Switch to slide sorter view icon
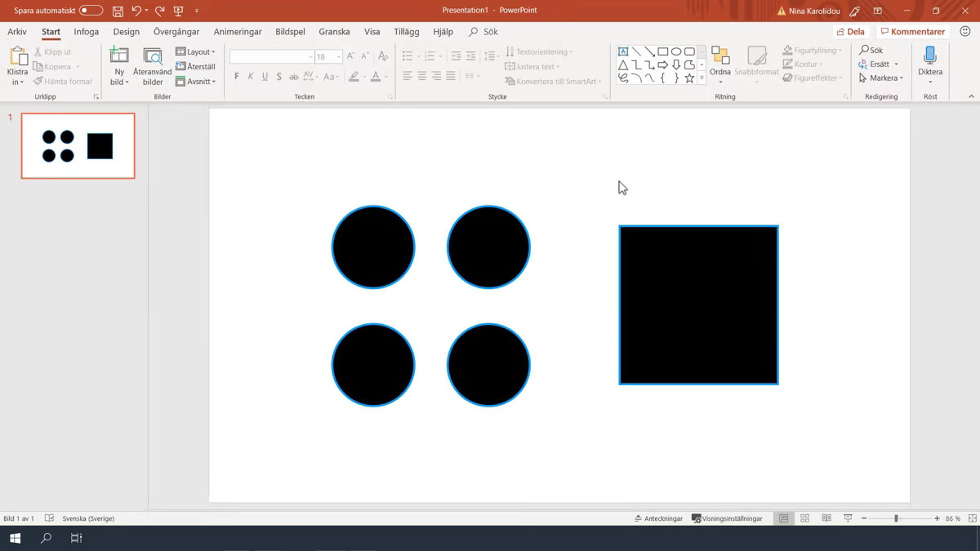The height and width of the screenshot is (551, 980). click(804, 518)
